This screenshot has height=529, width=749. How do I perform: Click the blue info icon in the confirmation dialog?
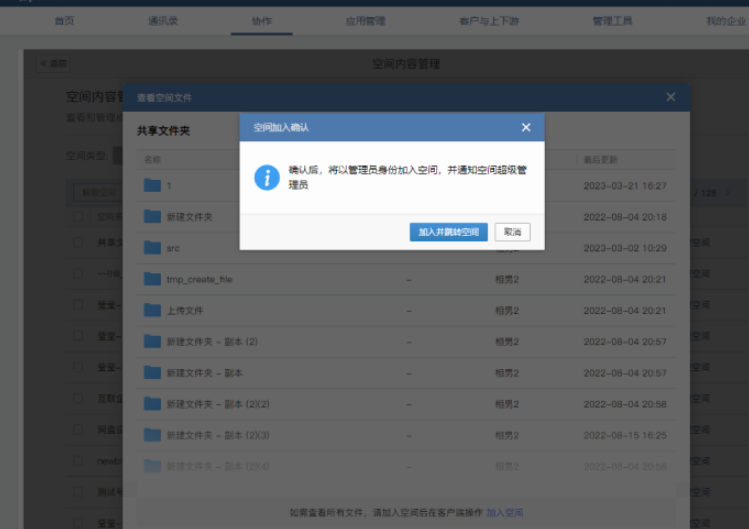(265, 178)
